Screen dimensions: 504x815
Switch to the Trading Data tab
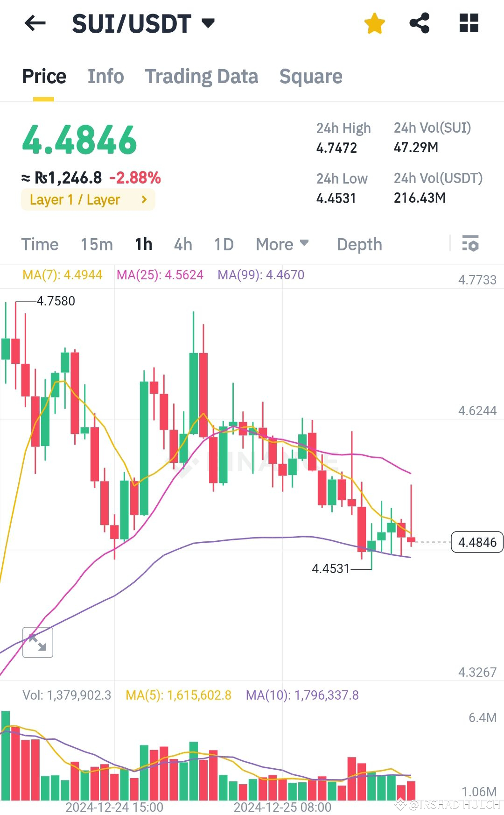[202, 76]
